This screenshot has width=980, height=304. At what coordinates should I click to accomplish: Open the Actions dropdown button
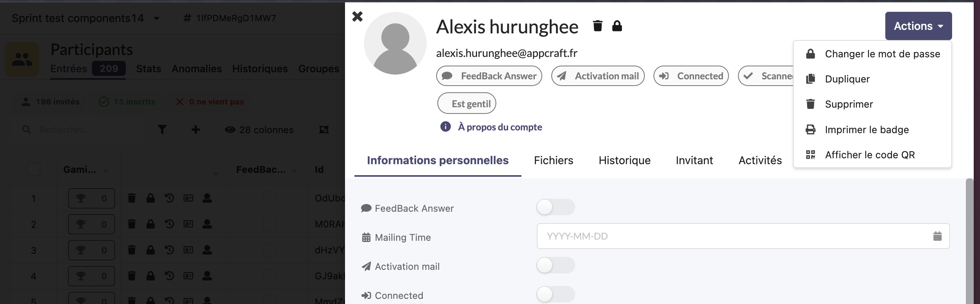click(918, 26)
